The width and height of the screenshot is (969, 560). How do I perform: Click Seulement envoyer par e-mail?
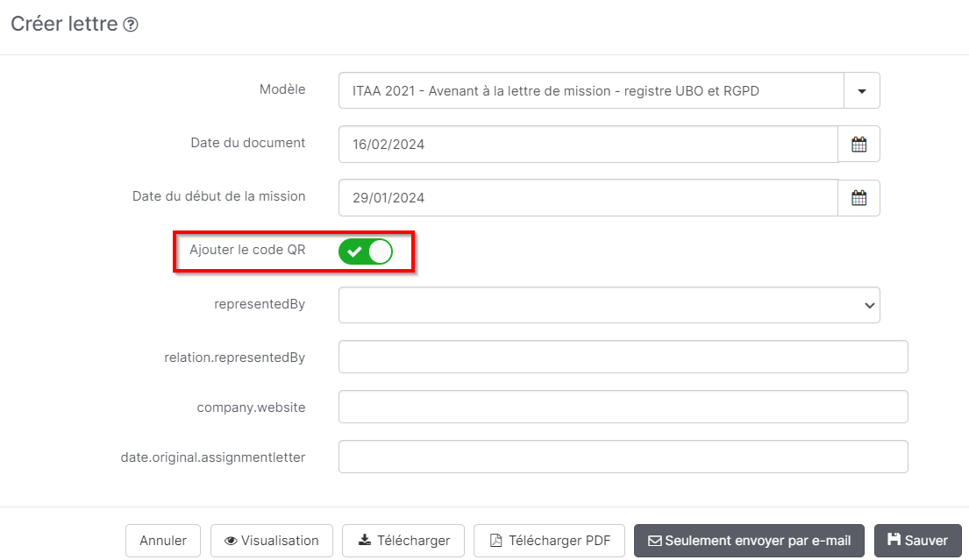click(748, 541)
